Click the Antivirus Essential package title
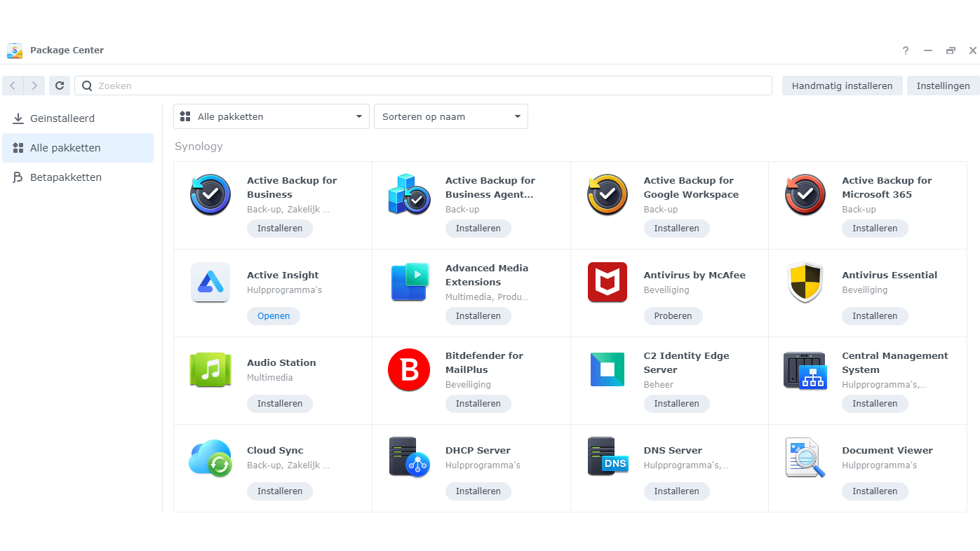The width and height of the screenshot is (980, 551). (890, 275)
